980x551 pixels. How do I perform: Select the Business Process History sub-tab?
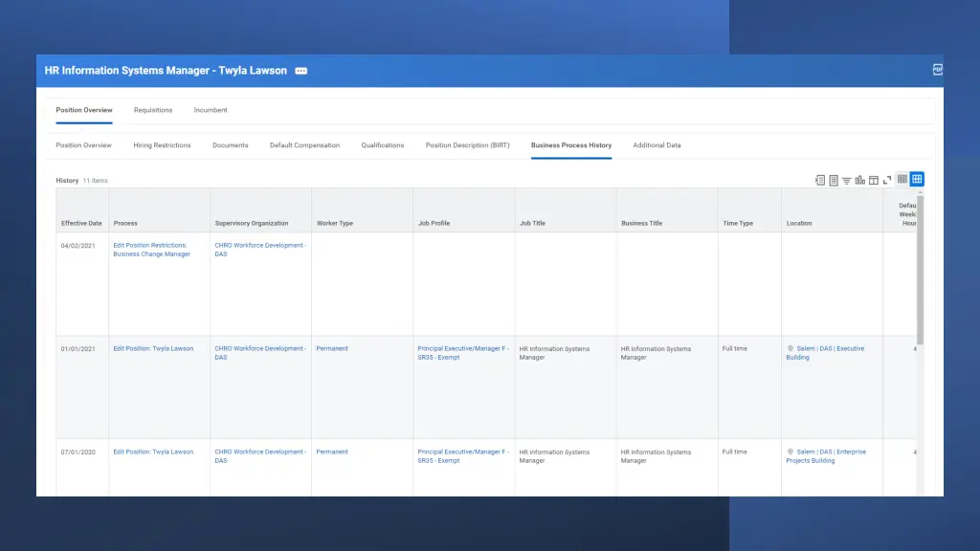pyautogui.click(x=571, y=145)
